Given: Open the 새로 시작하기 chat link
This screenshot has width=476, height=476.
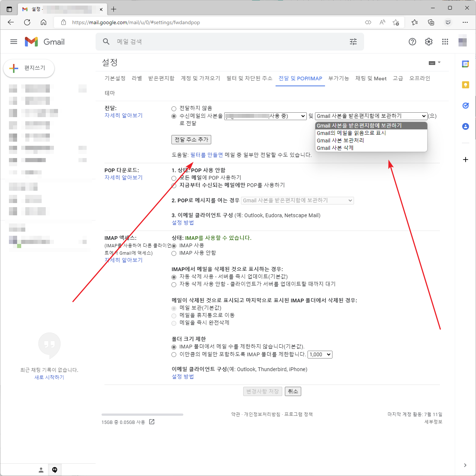Looking at the screenshot, I should [x=49, y=377].
